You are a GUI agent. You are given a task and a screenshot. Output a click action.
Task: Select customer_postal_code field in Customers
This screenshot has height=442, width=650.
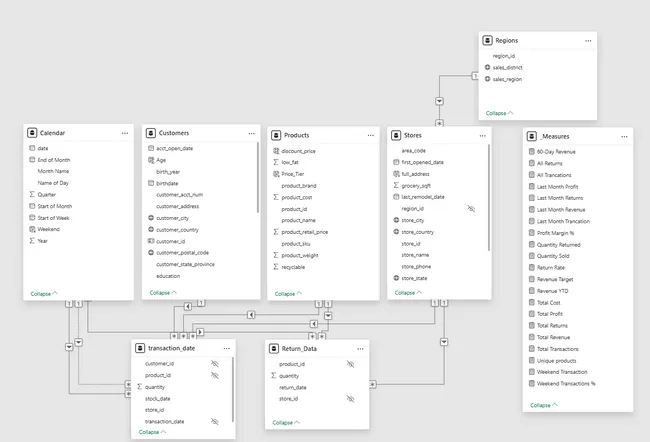pos(182,253)
